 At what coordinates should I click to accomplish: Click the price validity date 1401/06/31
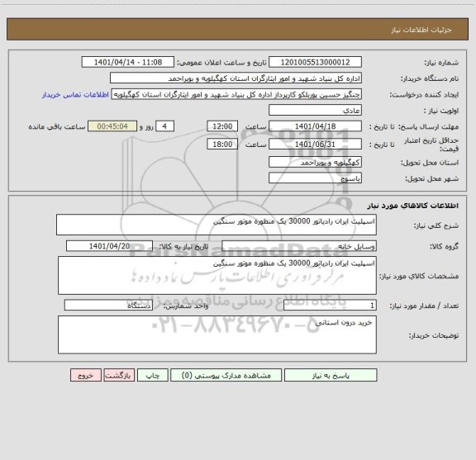(x=315, y=145)
